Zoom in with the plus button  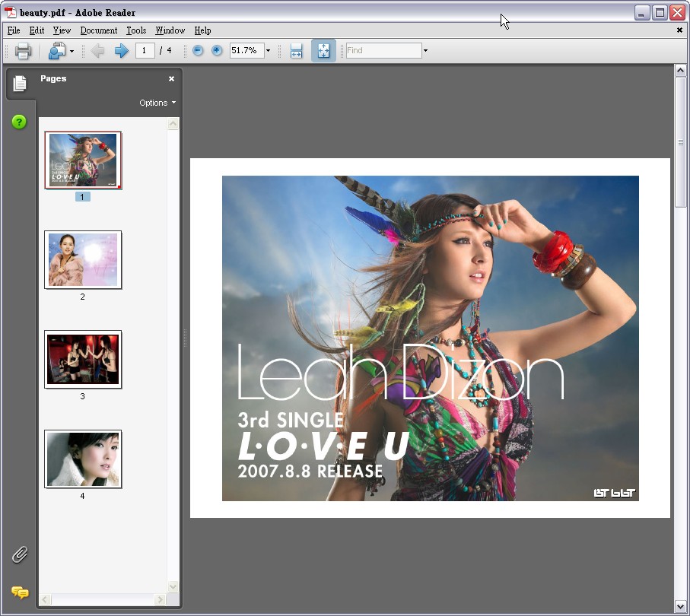click(x=217, y=51)
